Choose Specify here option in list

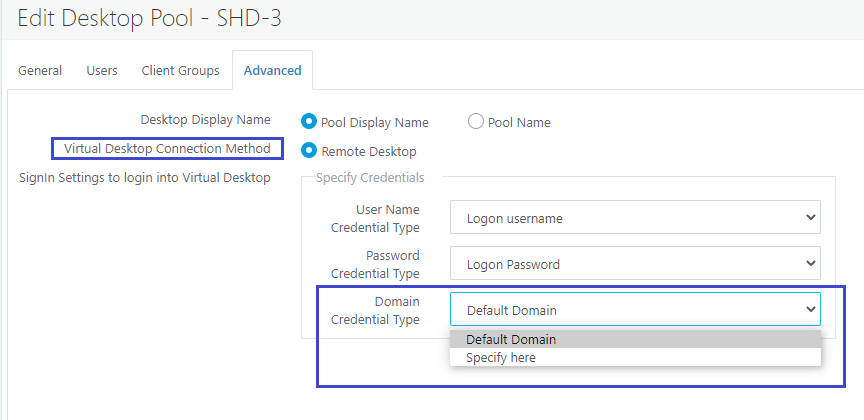point(635,357)
